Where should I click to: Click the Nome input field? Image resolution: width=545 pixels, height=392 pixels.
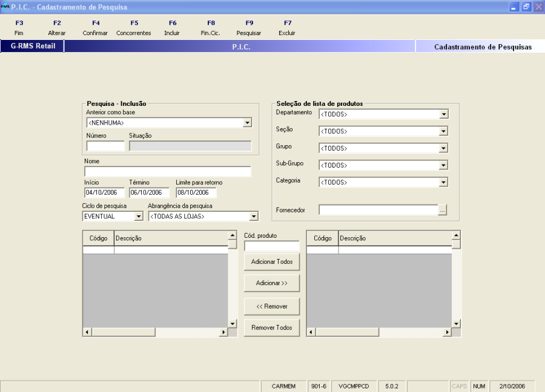167,172
